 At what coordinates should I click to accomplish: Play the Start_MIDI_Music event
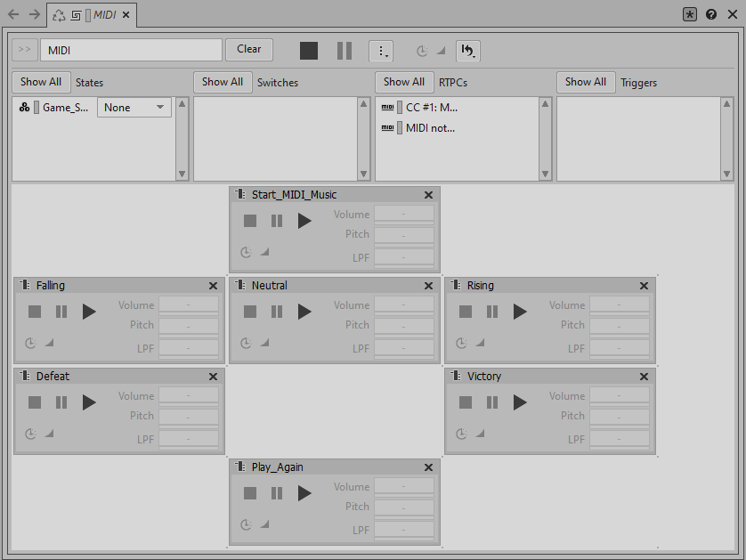[x=304, y=221]
